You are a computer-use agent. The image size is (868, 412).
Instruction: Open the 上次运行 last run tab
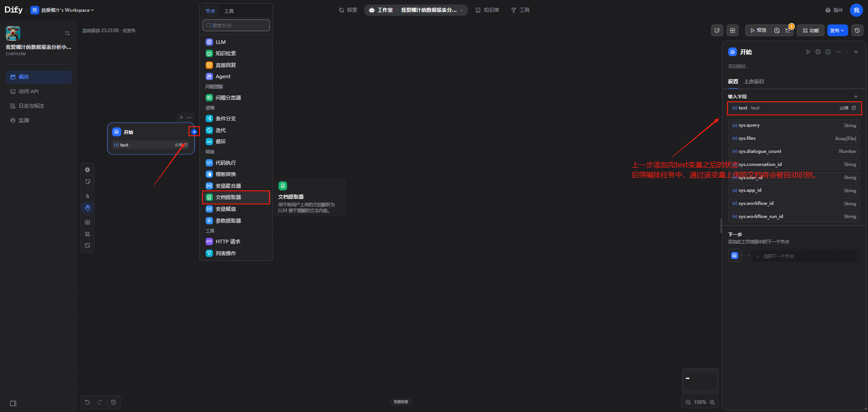click(x=754, y=81)
